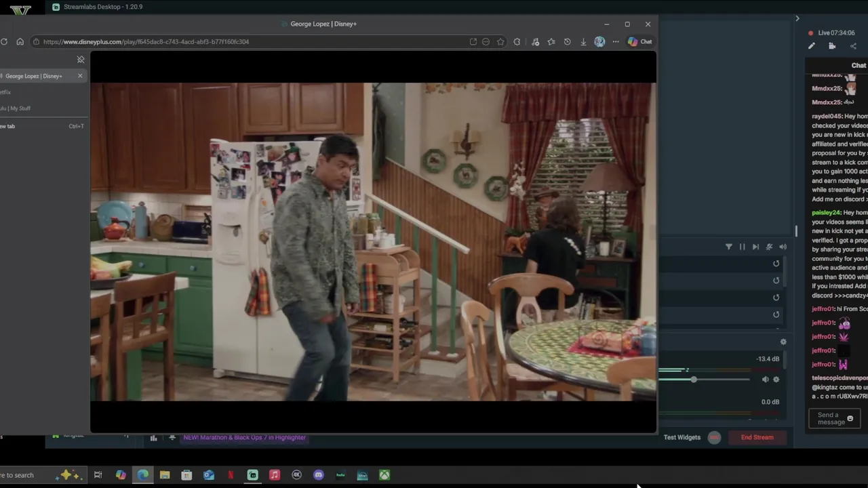Launch Netflix from the taskbar
This screenshot has width=868, height=488.
231,475
